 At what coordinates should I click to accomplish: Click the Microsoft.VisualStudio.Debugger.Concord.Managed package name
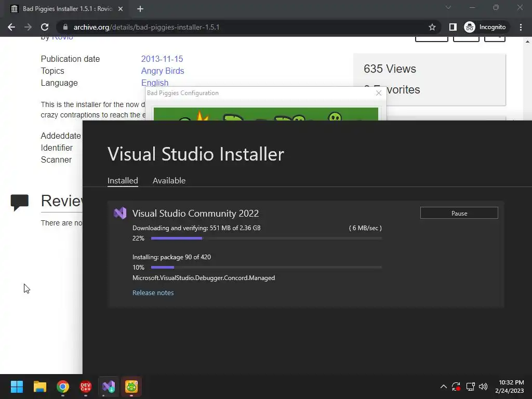click(x=204, y=278)
